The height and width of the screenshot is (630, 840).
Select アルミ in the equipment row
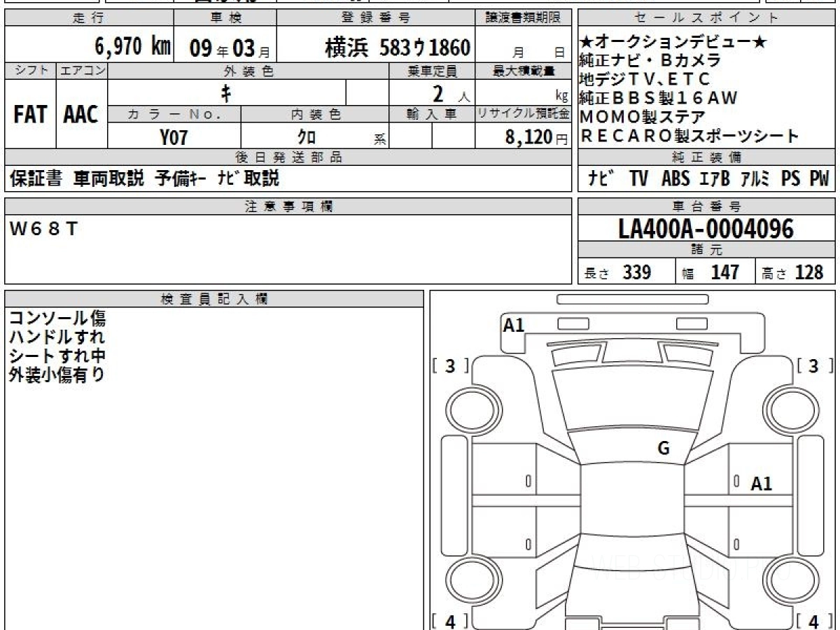[x=757, y=179]
